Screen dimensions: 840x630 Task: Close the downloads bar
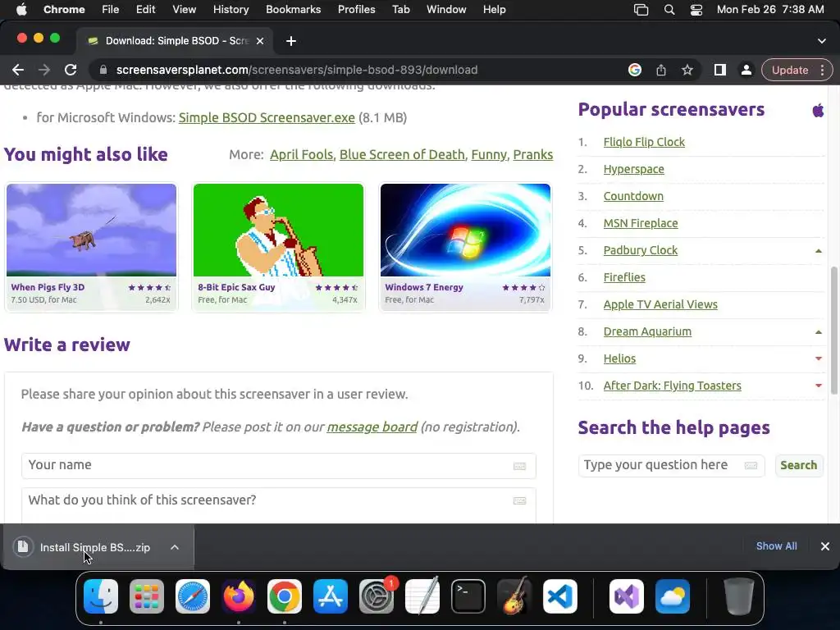(825, 546)
